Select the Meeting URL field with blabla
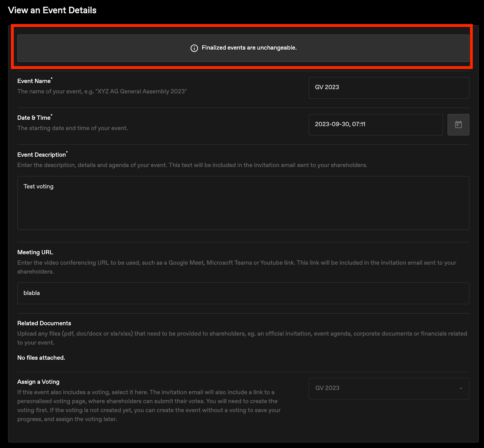Viewport: 484px width, 448px height. pyautogui.click(x=243, y=293)
